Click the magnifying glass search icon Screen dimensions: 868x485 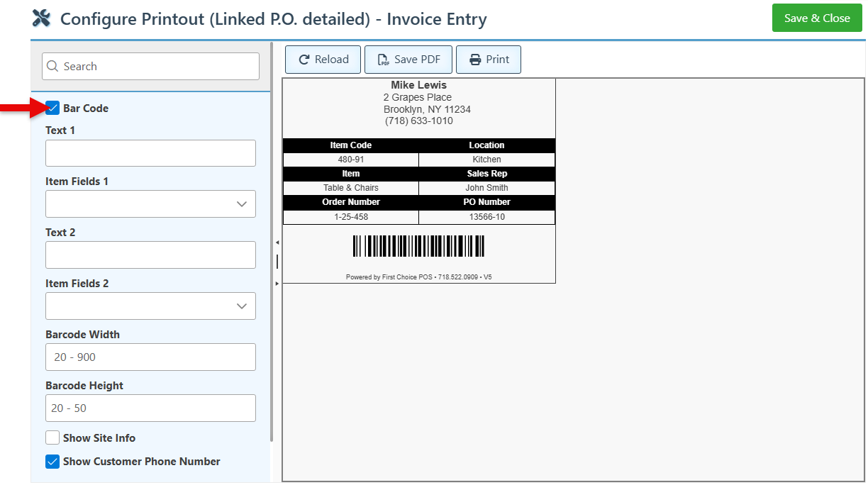pos(52,67)
